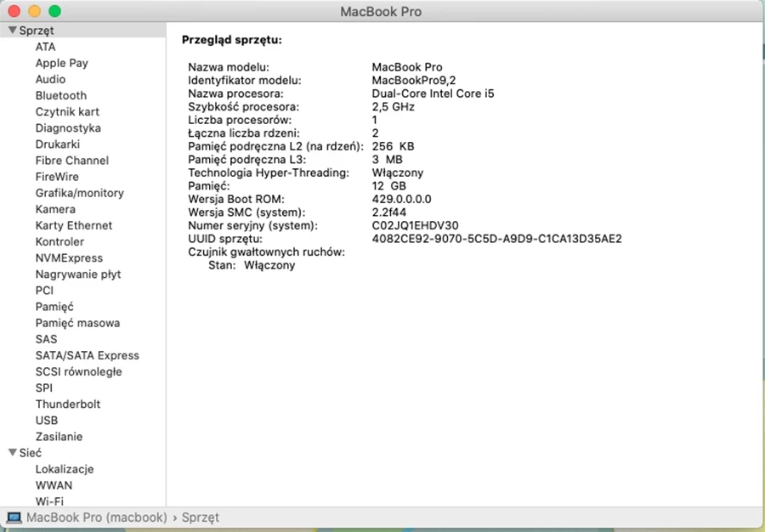Select Kontroler entry

pyautogui.click(x=59, y=242)
